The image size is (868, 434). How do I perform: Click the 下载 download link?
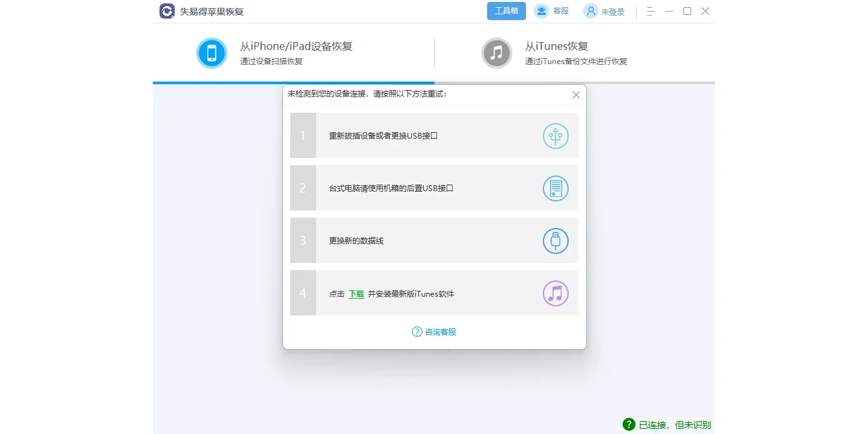(x=356, y=293)
